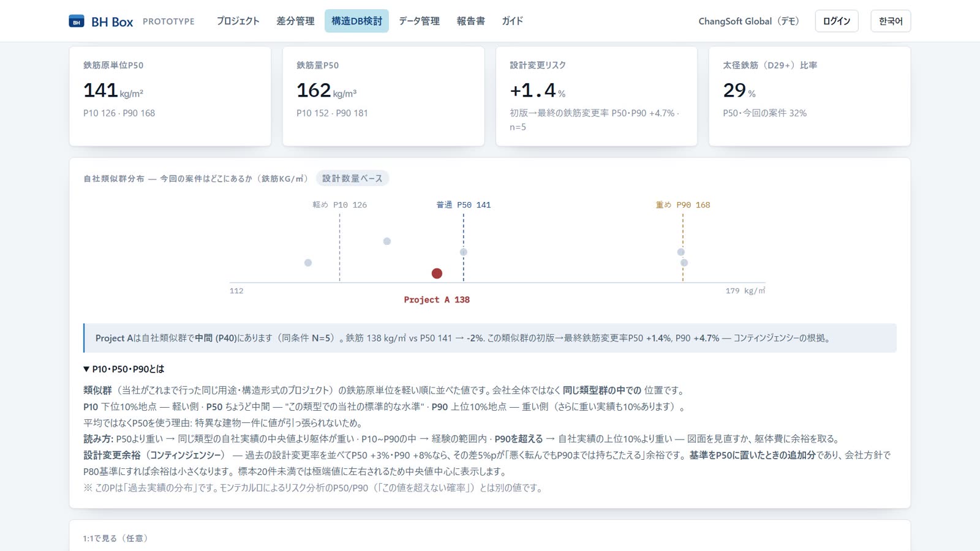
Task: Click the gray data point on P50 line
Action: pos(464,252)
